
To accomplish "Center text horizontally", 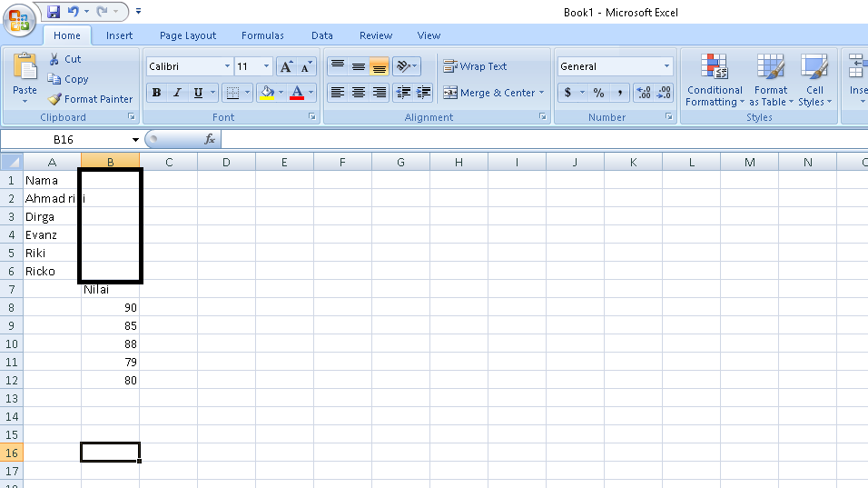I will pyautogui.click(x=358, y=93).
